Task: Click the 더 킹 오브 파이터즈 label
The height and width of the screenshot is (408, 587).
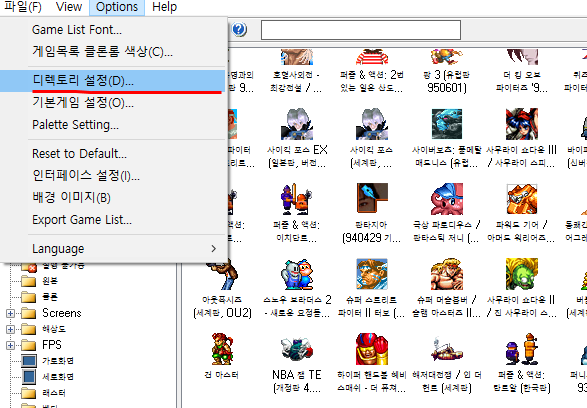Action: (x=521, y=81)
